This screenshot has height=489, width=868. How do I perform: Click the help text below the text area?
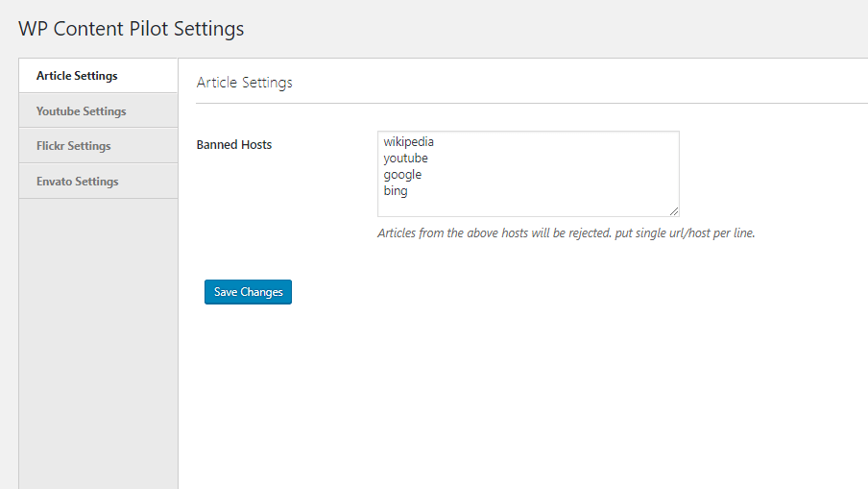point(566,233)
